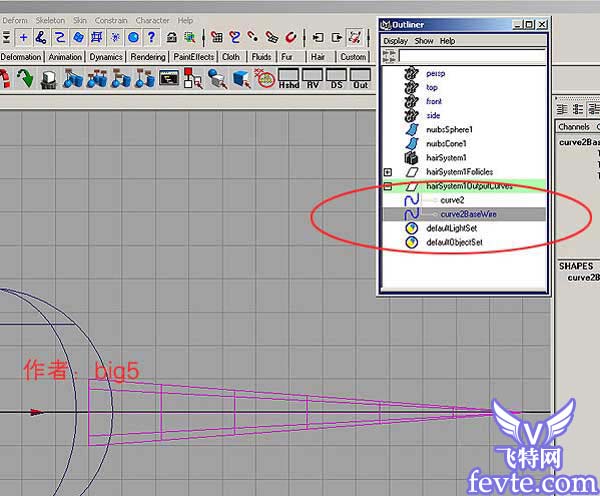Open the Skeleton menu
Screen dimensions: 600x496
click(50, 20)
